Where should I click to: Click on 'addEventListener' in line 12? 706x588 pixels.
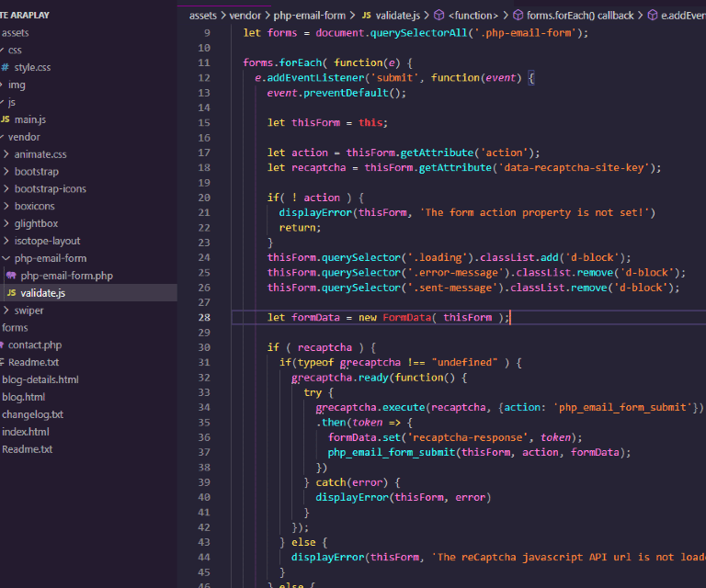tap(315, 78)
